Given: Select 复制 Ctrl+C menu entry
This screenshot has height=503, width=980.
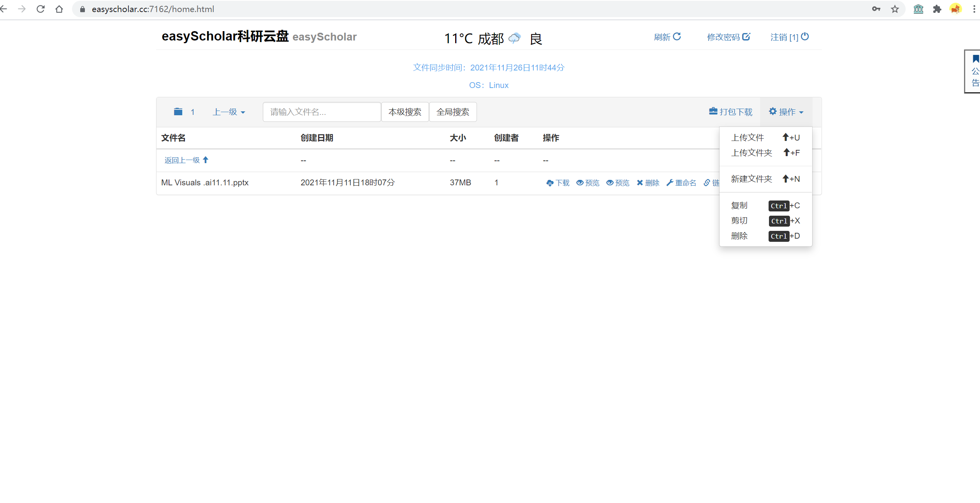Looking at the screenshot, I should [739, 205].
